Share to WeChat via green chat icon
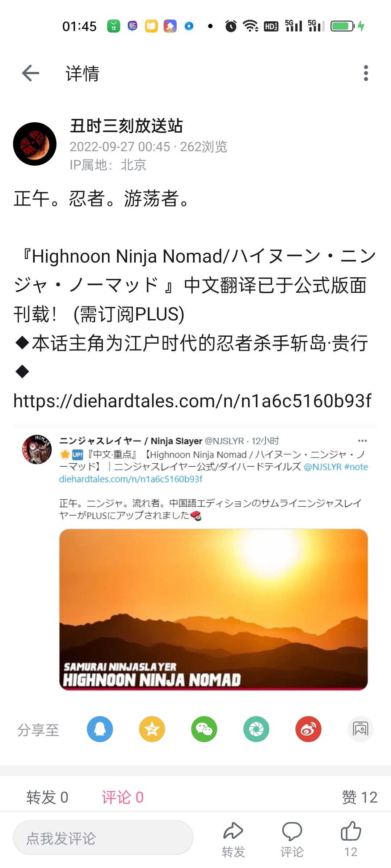This screenshot has width=391, height=868. coord(204,729)
